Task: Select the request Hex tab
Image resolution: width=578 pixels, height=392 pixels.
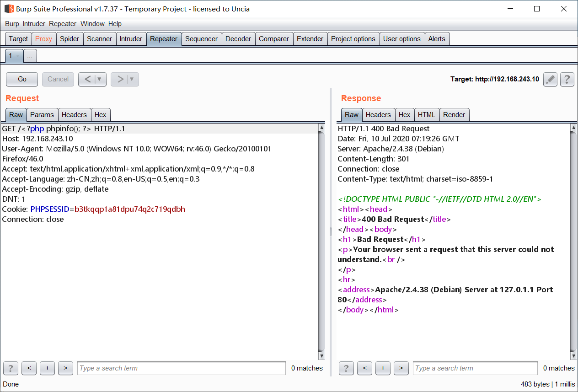Action: pos(101,115)
